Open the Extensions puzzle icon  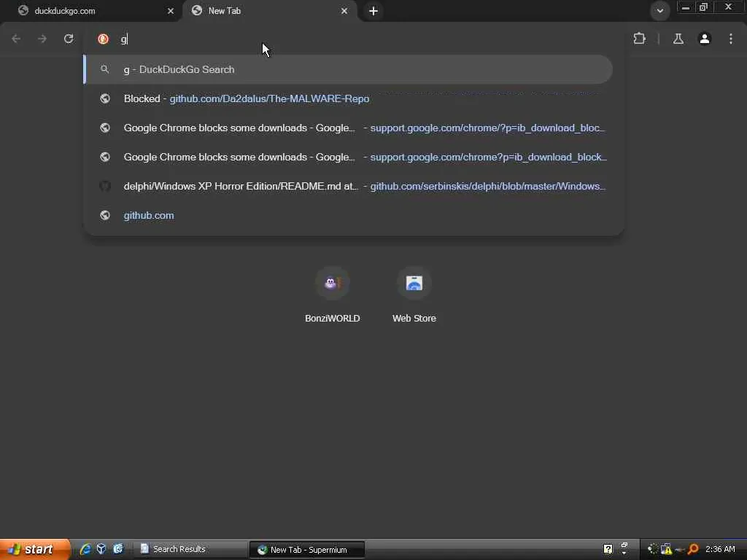[x=639, y=39]
